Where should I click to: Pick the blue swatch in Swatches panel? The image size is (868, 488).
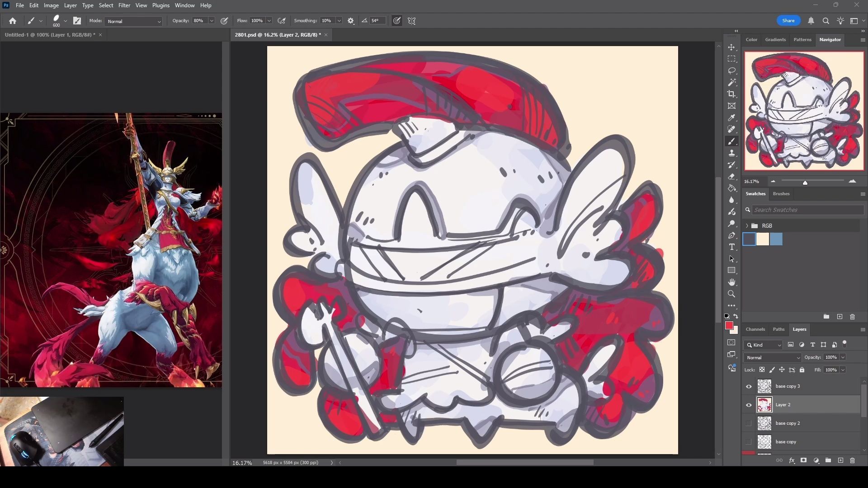coord(776,239)
